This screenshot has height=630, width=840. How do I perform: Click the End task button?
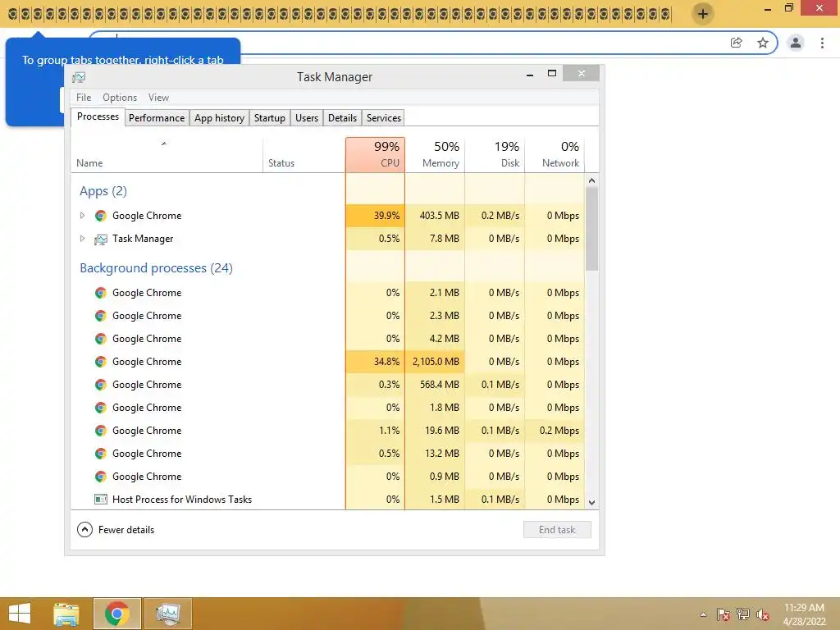[x=557, y=530]
